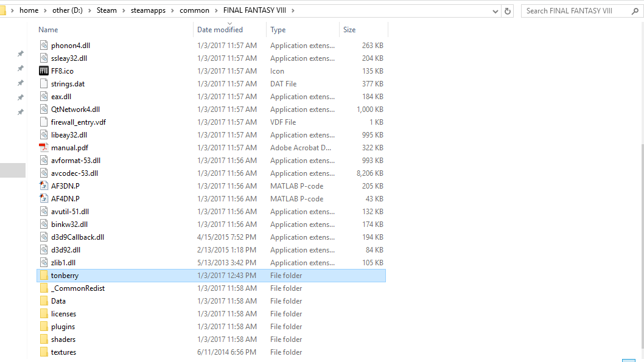Click the search magnifier icon

pyautogui.click(x=635, y=11)
